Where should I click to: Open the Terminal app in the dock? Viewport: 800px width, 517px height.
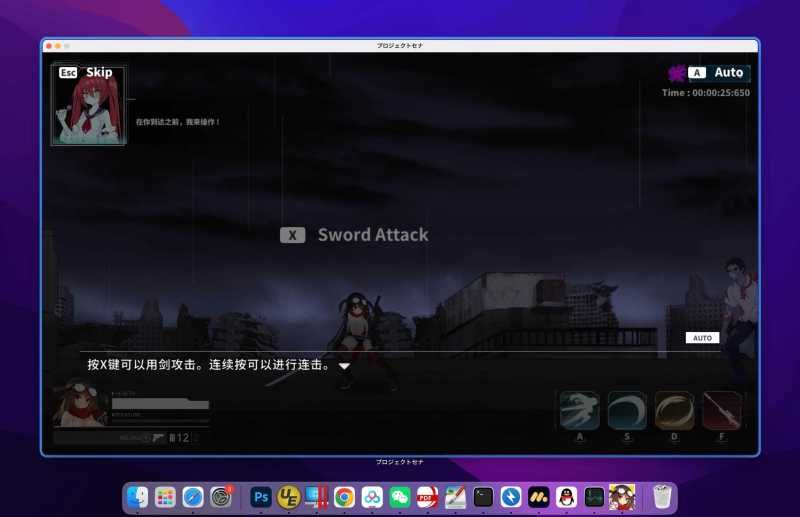pyautogui.click(x=484, y=496)
